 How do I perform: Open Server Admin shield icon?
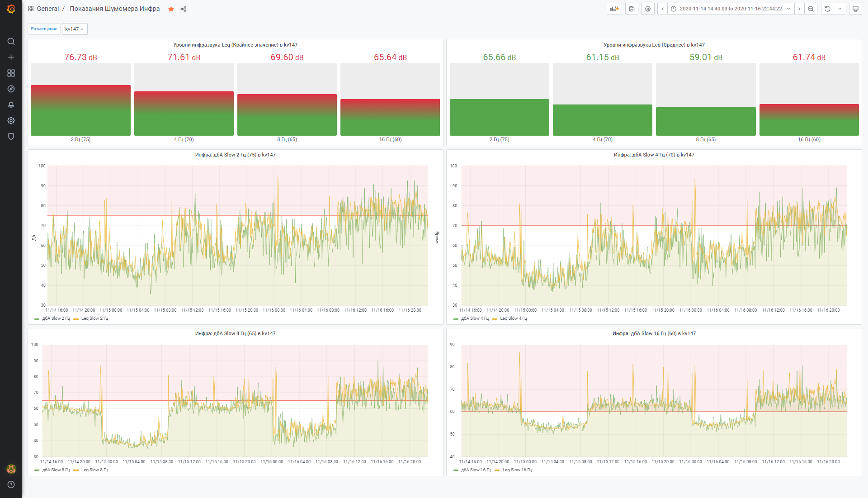point(11,137)
